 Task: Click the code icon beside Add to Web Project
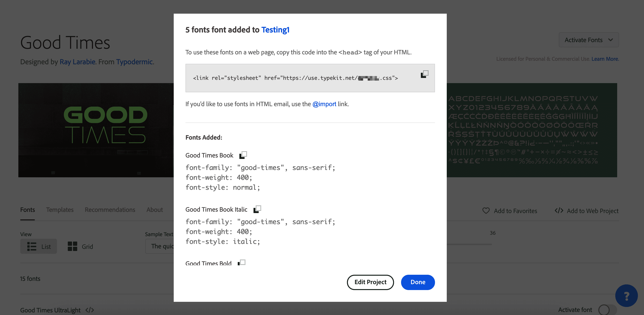559,210
